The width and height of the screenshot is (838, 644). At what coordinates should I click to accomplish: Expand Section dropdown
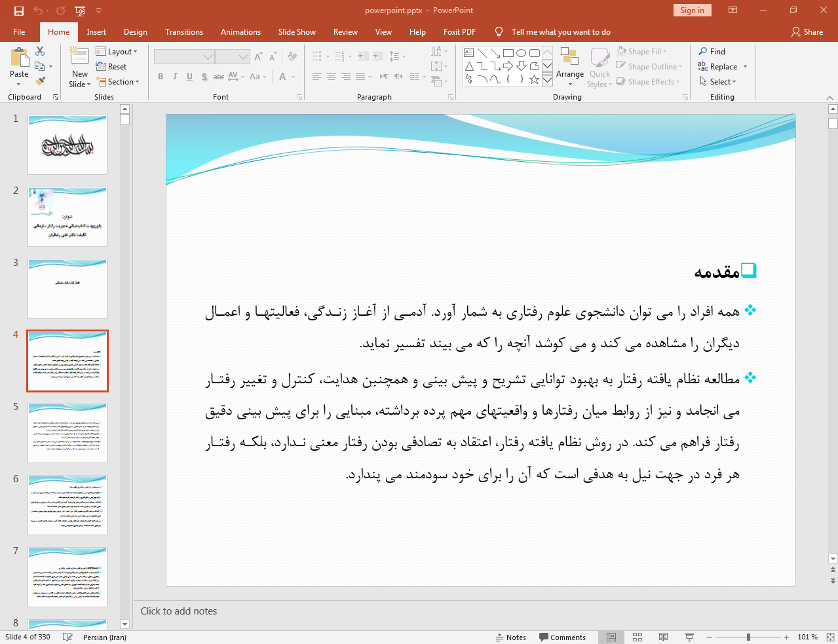[118, 81]
